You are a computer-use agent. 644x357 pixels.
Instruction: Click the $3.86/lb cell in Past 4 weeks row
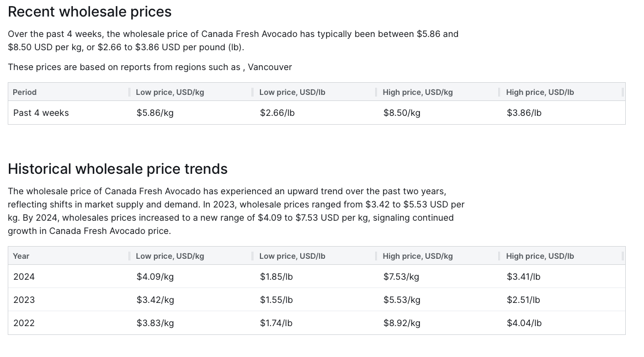524,113
